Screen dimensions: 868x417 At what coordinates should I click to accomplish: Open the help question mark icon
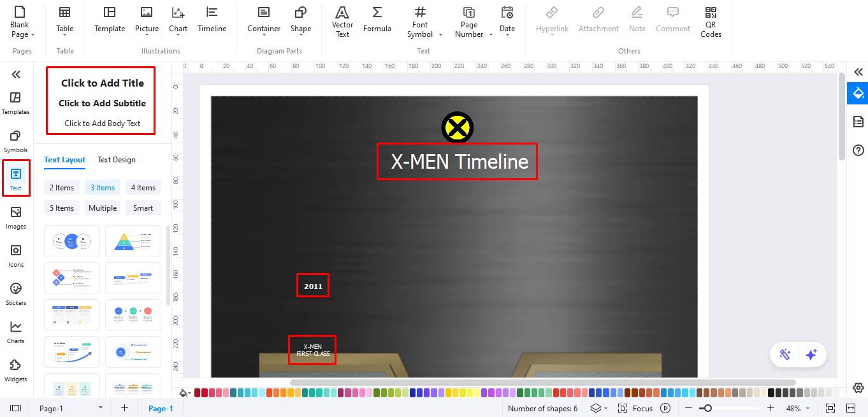click(858, 150)
